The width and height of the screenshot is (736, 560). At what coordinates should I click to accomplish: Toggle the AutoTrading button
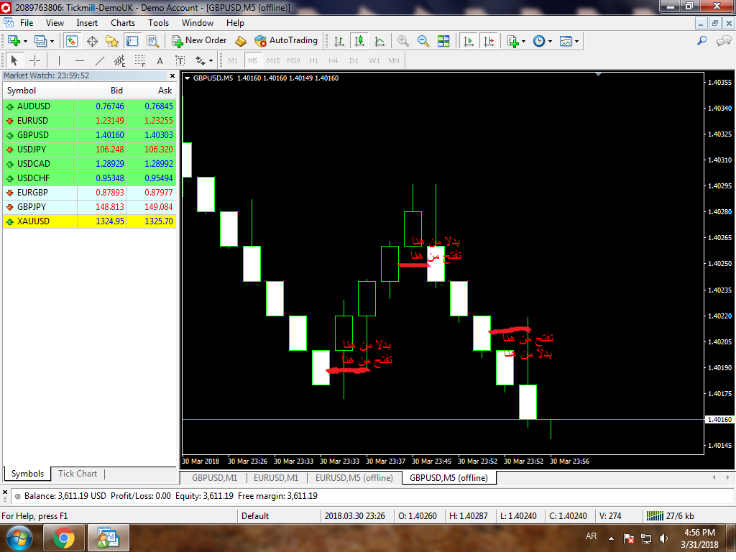click(x=285, y=41)
